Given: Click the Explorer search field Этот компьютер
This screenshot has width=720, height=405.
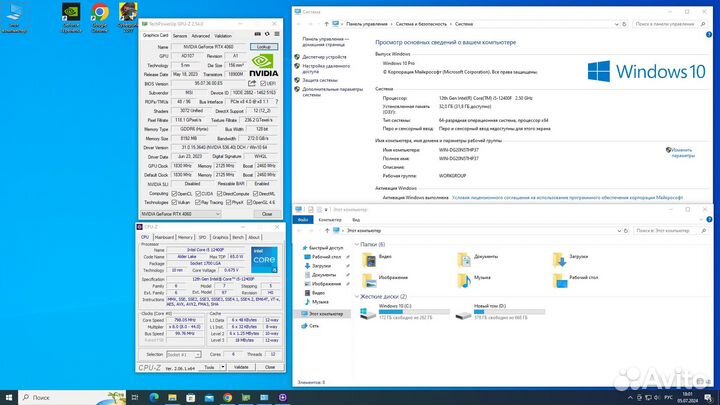Looking at the screenshot, I should [x=670, y=231].
